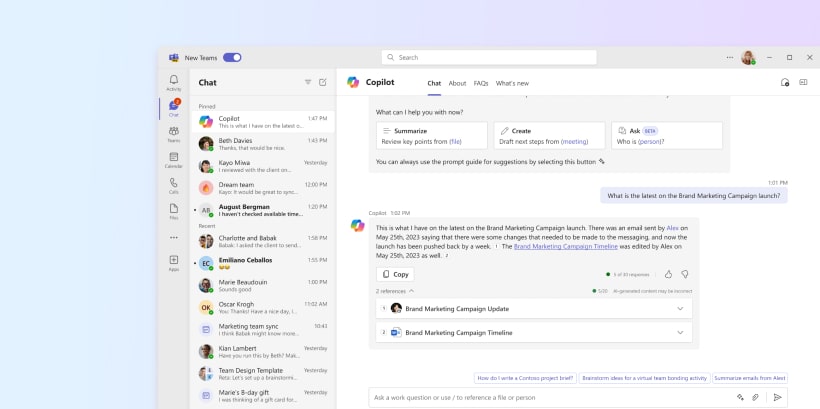Image resolution: width=820 pixels, height=409 pixels.
Task: Open the Emiliano Ceballos chat
Action: point(263,263)
